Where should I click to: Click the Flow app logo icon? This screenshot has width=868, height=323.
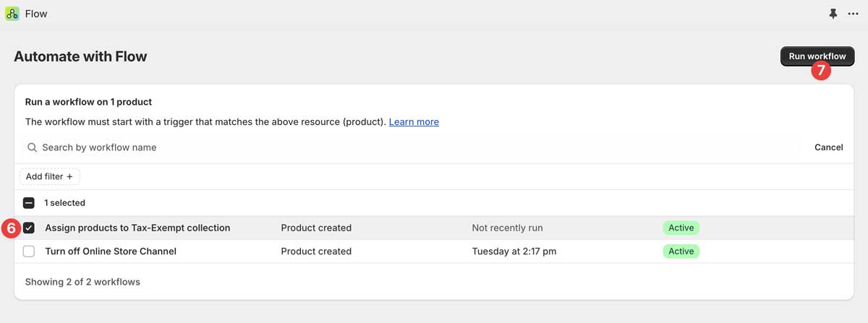[12, 14]
